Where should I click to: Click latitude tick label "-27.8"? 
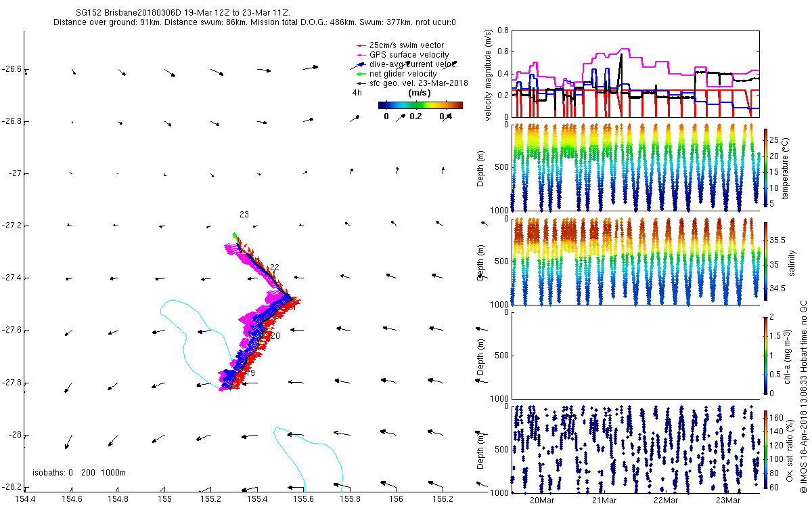11,383
